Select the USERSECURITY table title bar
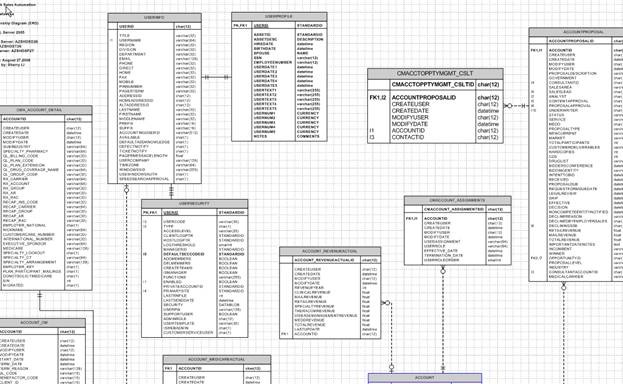The width and height of the screenshot is (623, 384). [195, 204]
